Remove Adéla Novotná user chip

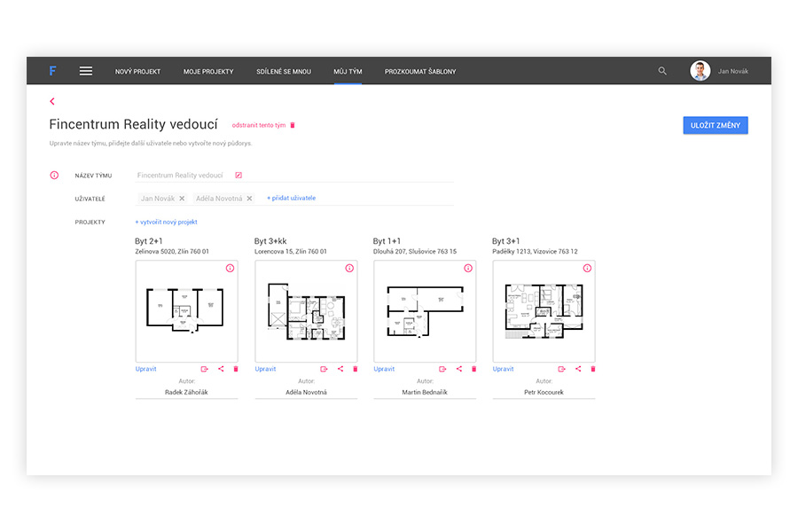point(249,199)
